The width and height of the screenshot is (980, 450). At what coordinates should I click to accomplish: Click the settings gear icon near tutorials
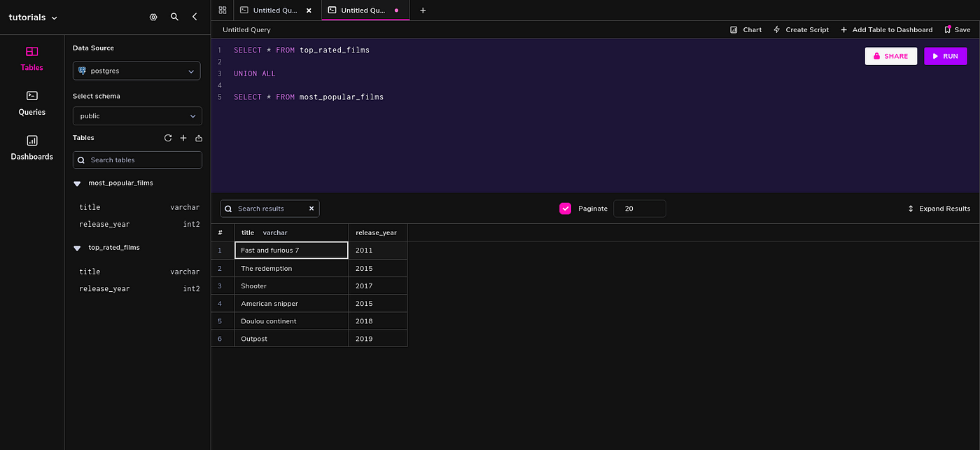click(153, 17)
